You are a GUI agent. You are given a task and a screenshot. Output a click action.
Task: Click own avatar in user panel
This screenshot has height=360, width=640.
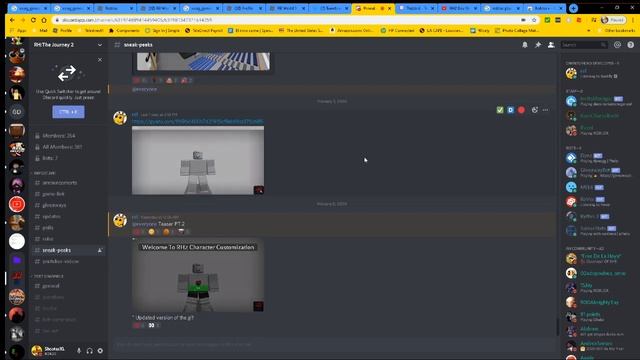coord(37,350)
